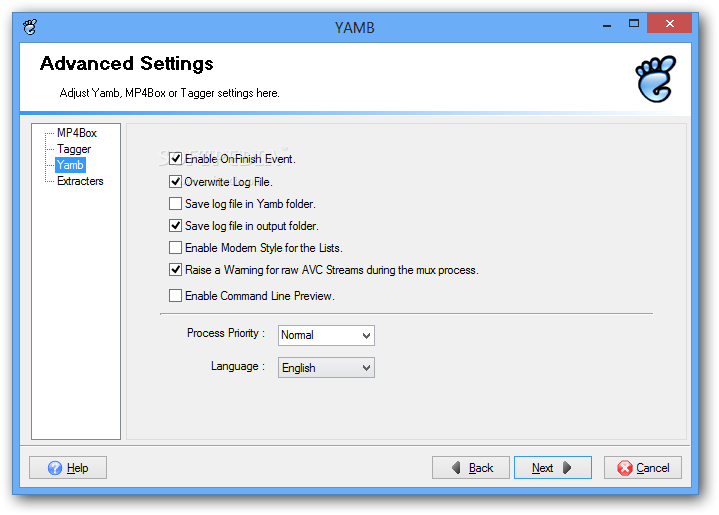Click the question mark Help icon
Screen dimensions: 719x515
(55, 468)
